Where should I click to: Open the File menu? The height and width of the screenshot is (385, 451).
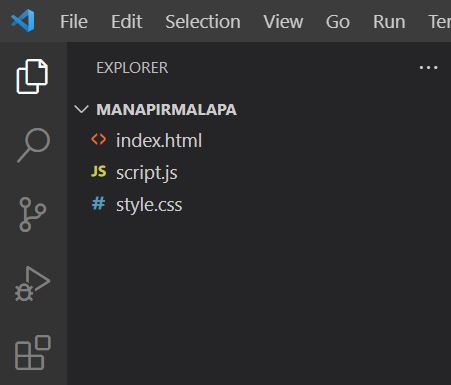click(x=74, y=22)
